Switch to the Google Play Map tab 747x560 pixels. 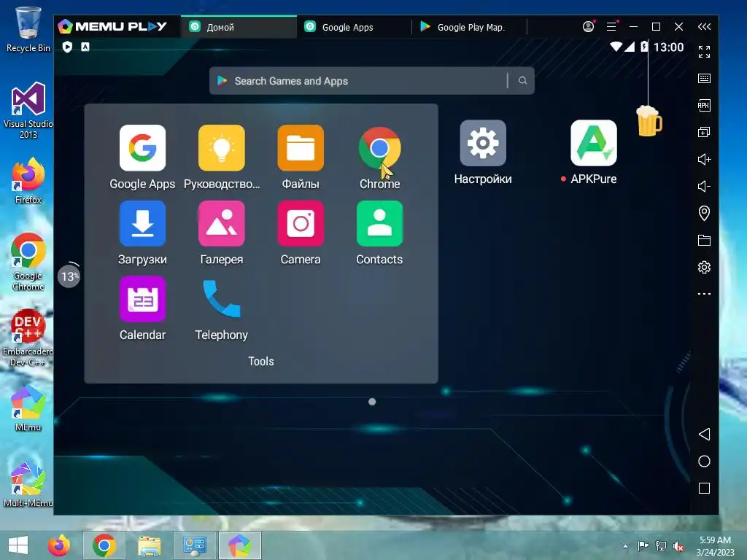click(x=470, y=27)
